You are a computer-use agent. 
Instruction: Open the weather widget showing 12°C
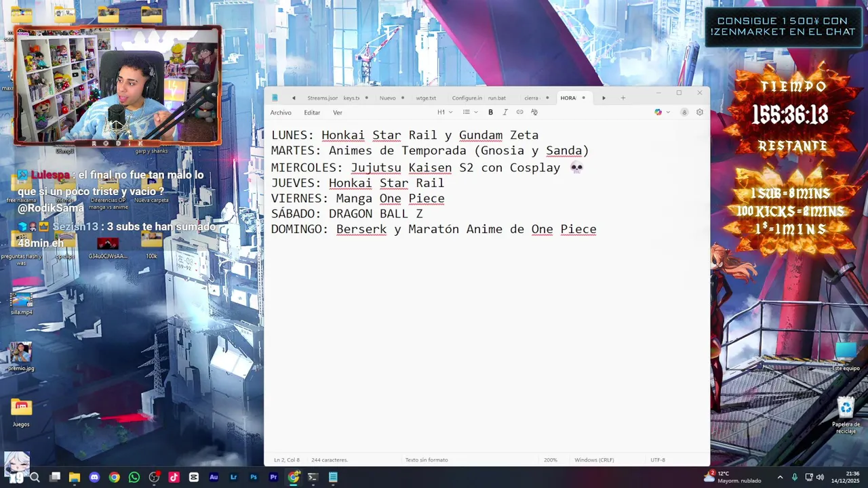coord(733,477)
